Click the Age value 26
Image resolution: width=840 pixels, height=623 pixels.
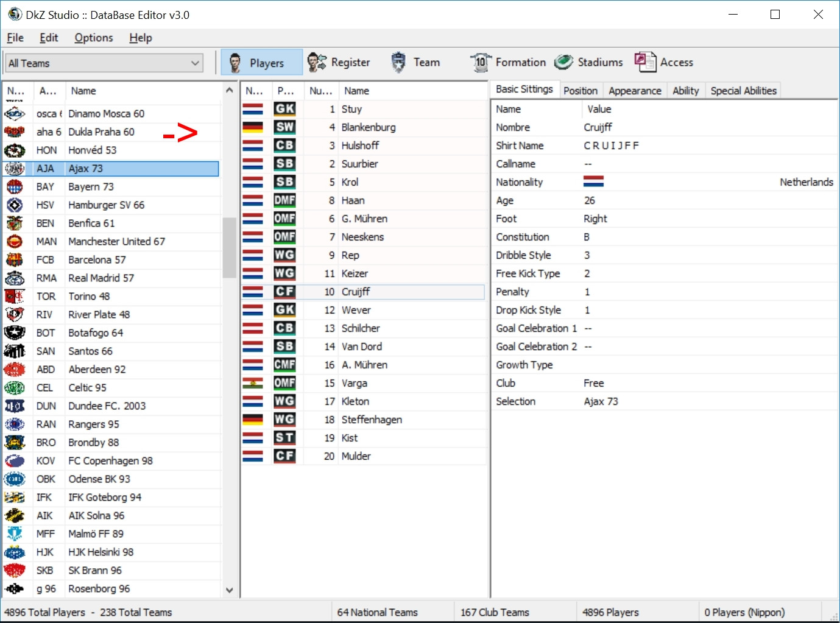[x=590, y=200]
